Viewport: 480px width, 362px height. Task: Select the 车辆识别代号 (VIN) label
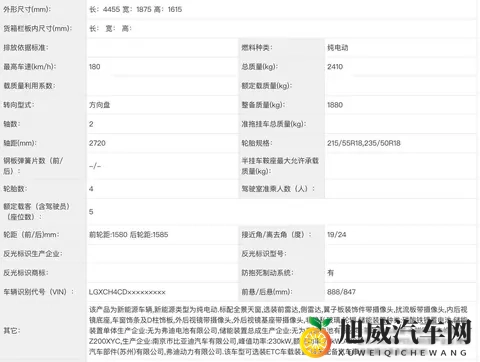pos(38,292)
